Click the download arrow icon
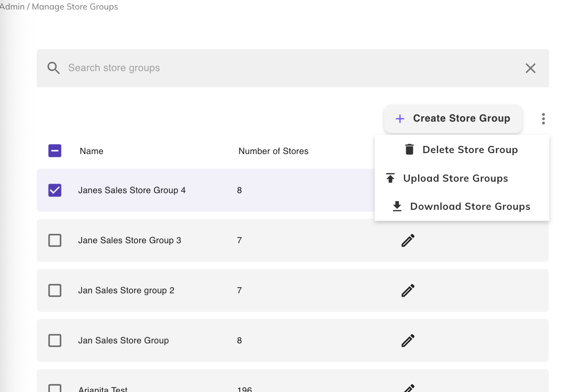The width and height of the screenshot is (574, 392). point(397,206)
